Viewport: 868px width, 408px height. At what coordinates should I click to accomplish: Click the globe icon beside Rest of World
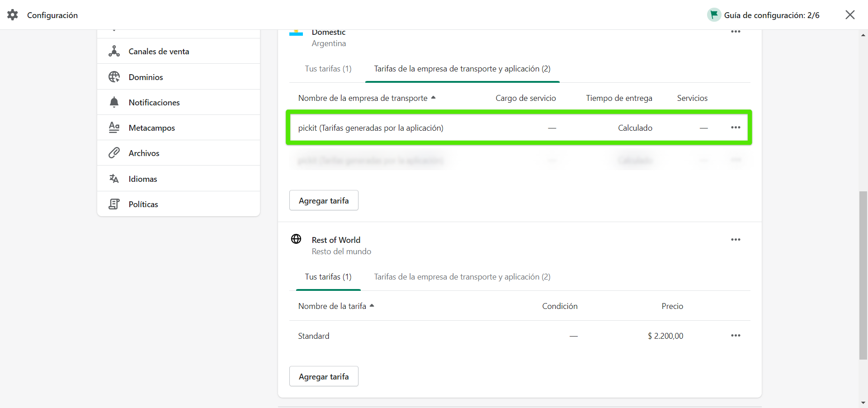296,239
